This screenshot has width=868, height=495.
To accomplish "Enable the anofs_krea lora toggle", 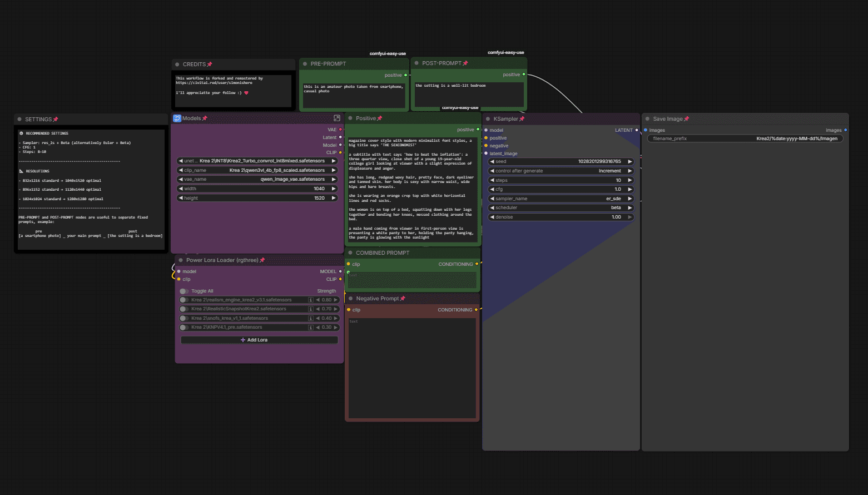I will click(x=183, y=318).
